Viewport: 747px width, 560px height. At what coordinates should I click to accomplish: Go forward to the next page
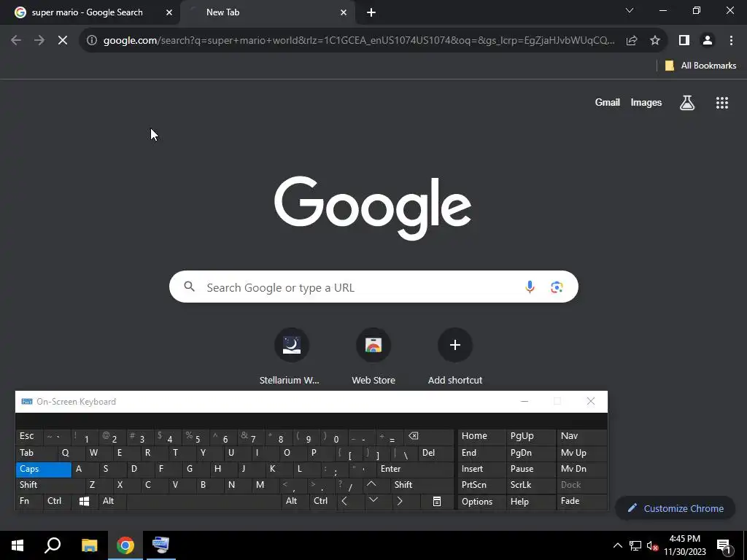(39, 41)
